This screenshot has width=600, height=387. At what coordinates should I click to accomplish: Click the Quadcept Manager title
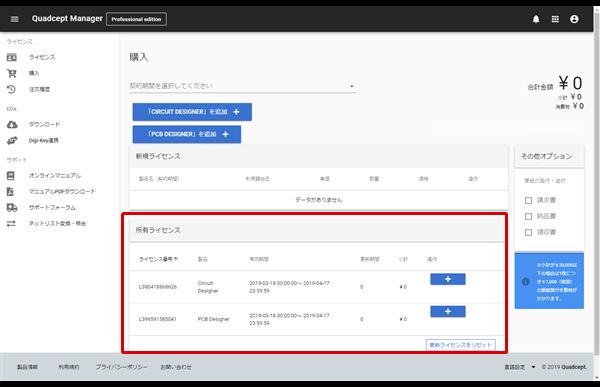tap(67, 19)
